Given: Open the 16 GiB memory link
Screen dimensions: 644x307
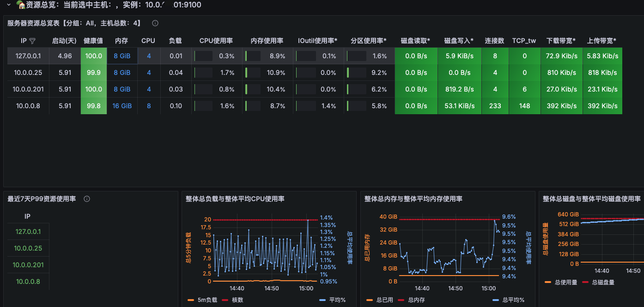Looking at the screenshot, I should tap(122, 106).
